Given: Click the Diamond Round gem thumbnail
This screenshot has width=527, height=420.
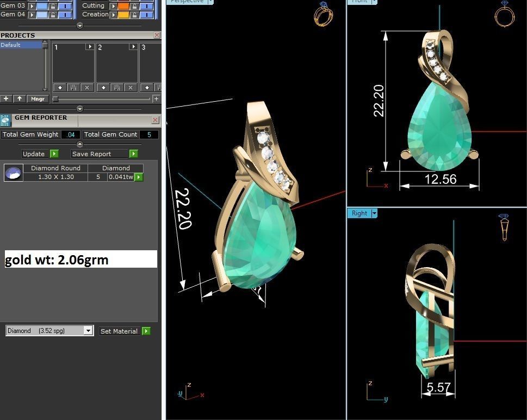Looking at the screenshot, I should click(x=14, y=173).
